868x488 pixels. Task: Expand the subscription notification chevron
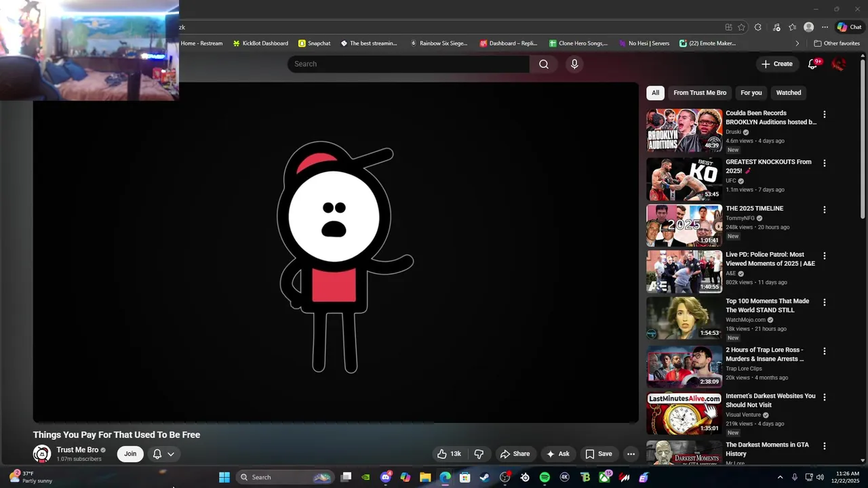tap(171, 454)
